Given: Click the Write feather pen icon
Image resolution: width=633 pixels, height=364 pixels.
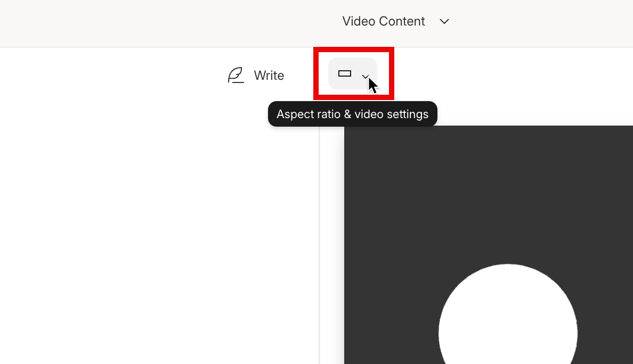Looking at the screenshot, I should (236, 76).
